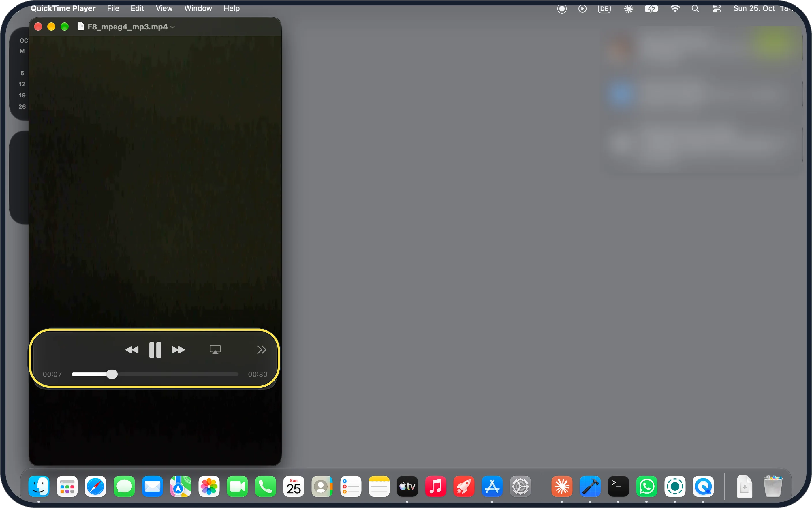Screen dimensions: 812x508
Task: Open Reminders from the Dock
Action: 350,486
